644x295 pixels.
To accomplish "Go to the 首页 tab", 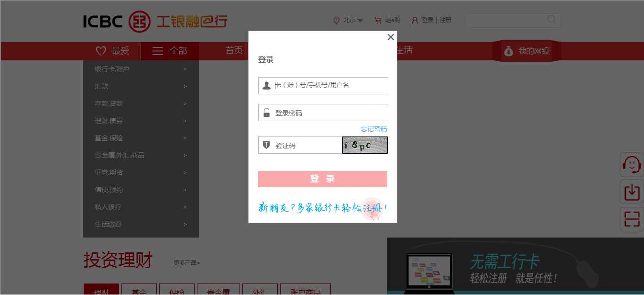I will 234,50.
